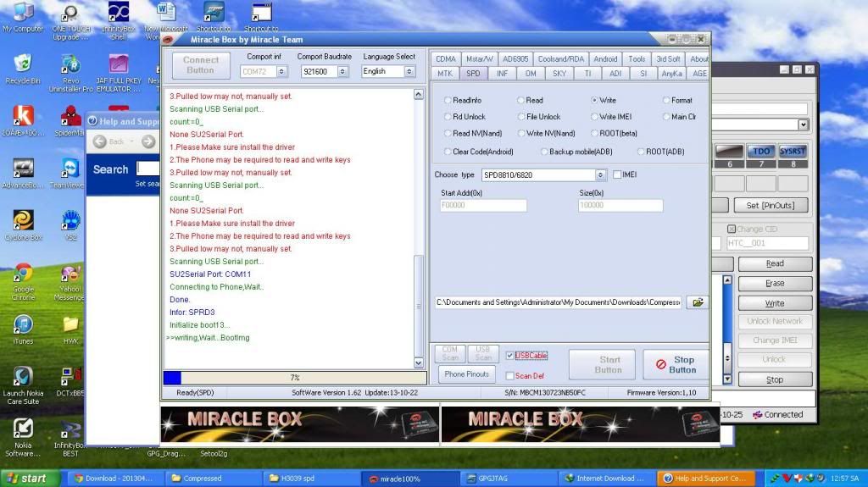Image resolution: width=868 pixels, height=487 pixels.
Task: Click forward arrow in Help and Support
Action: pyautogui.click(x=148, y=141)
